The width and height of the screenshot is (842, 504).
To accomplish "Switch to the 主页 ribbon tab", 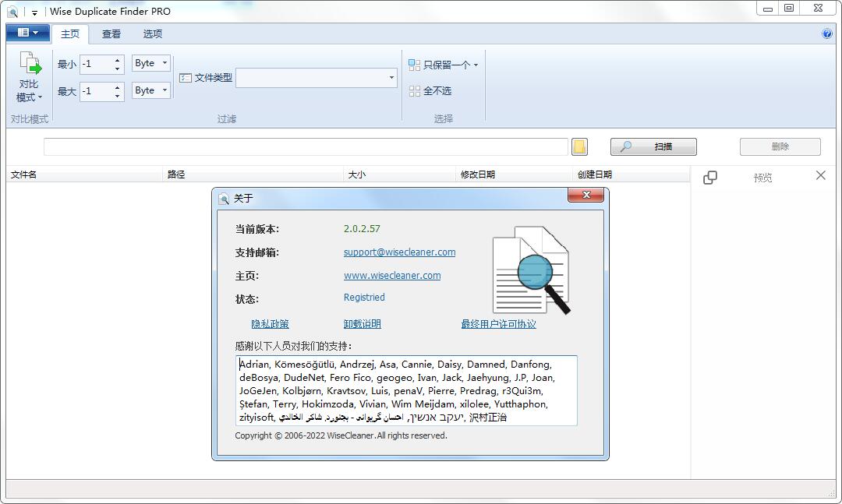I will coord(70,33).
